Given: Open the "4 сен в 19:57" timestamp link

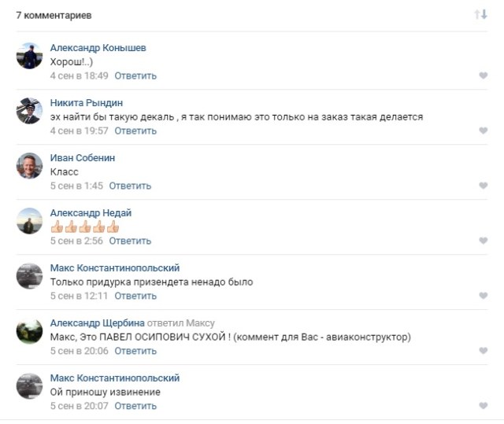Looking at the screenshot, I should coord(79,131).
